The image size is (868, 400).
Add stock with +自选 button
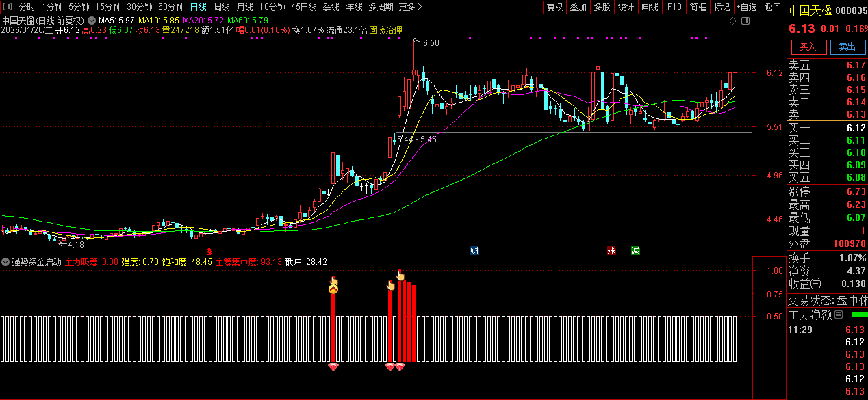[747, 7]
